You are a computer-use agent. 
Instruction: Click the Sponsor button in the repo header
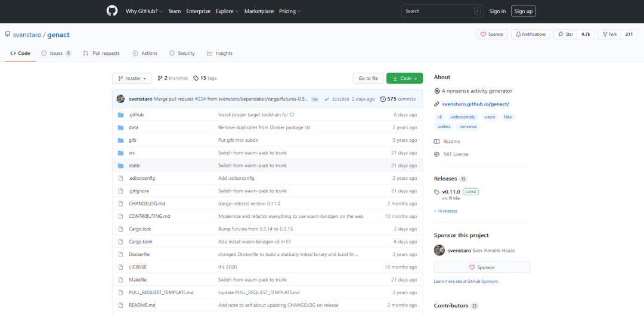[x=493, y=35]
